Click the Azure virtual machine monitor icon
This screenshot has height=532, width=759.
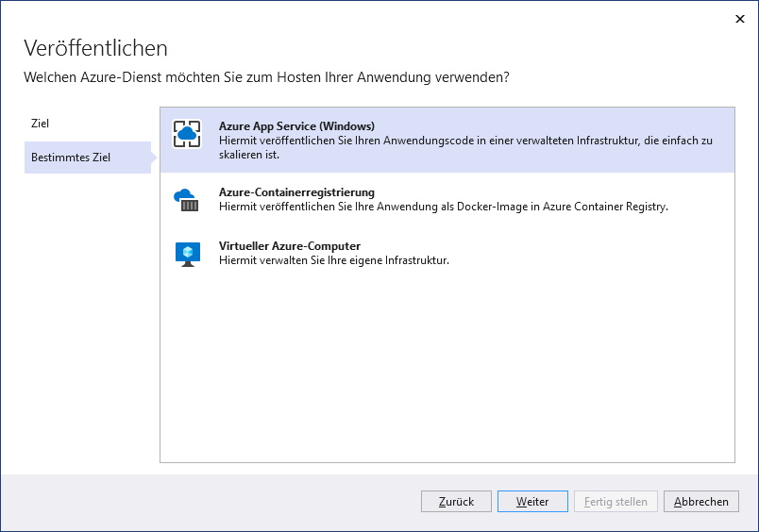click(188, 254)
